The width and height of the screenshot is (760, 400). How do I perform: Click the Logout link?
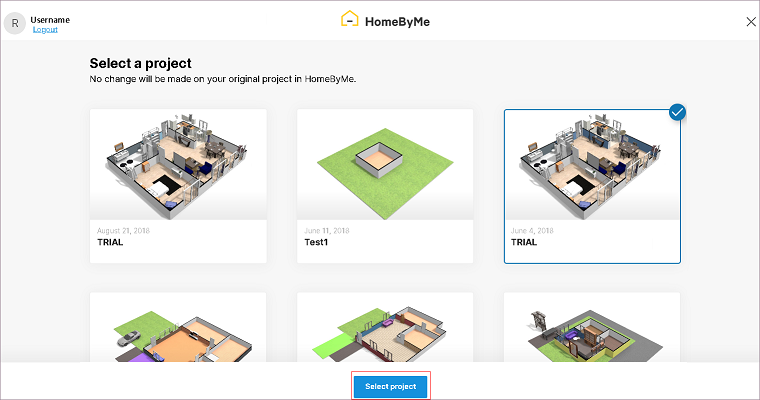pos(45,30)
